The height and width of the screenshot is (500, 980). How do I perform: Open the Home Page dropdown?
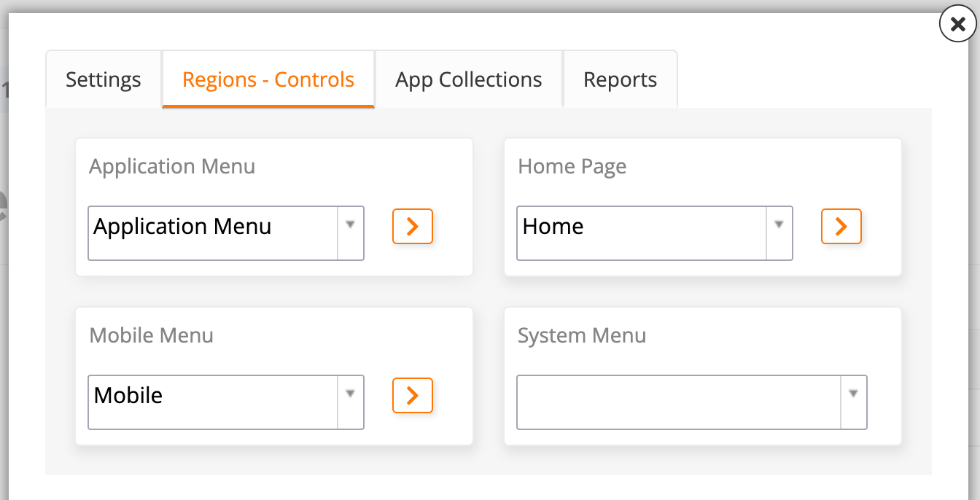[x=778, y=233]
